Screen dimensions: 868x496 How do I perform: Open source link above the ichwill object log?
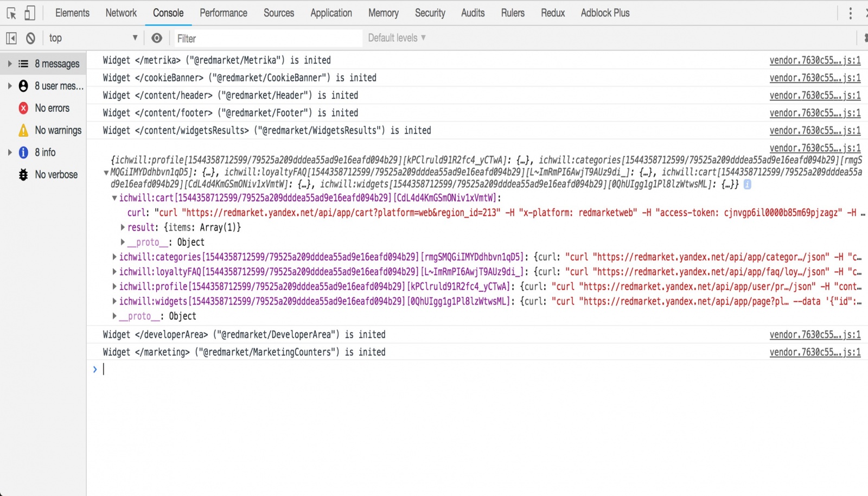pos(815,148)
